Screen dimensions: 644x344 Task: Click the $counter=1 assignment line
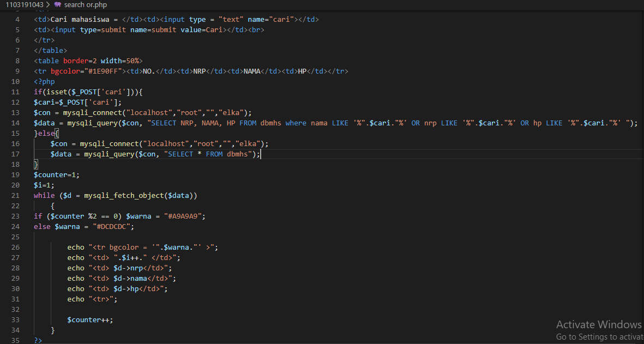57,175
